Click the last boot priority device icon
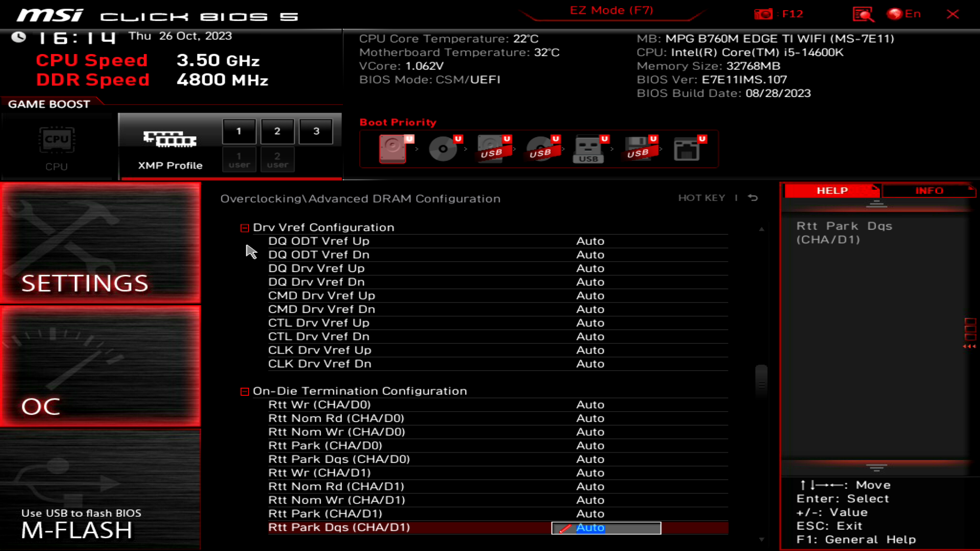The width and height of the screenshot is (980, 551). [687, 148]
